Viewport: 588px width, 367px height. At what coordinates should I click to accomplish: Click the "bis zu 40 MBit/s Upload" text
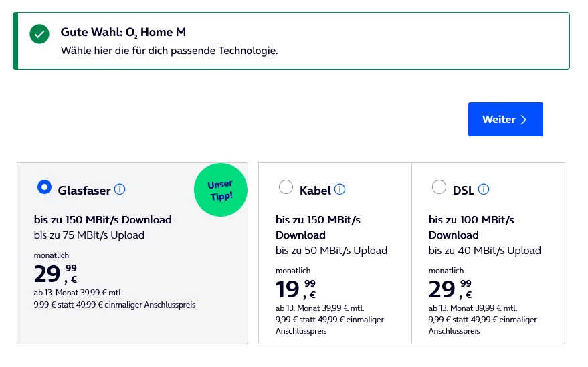click(485, 250)
